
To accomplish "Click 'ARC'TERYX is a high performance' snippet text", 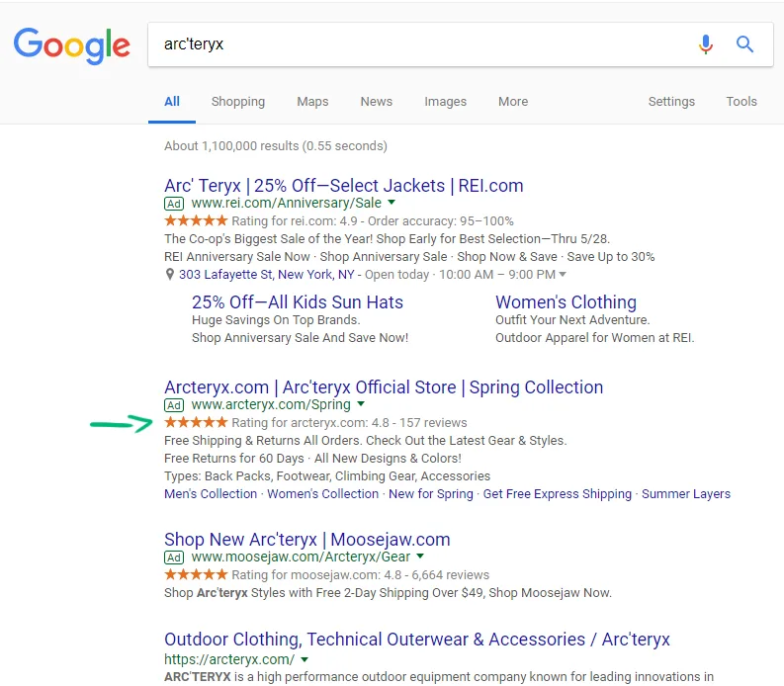I will tap(439, 677).
